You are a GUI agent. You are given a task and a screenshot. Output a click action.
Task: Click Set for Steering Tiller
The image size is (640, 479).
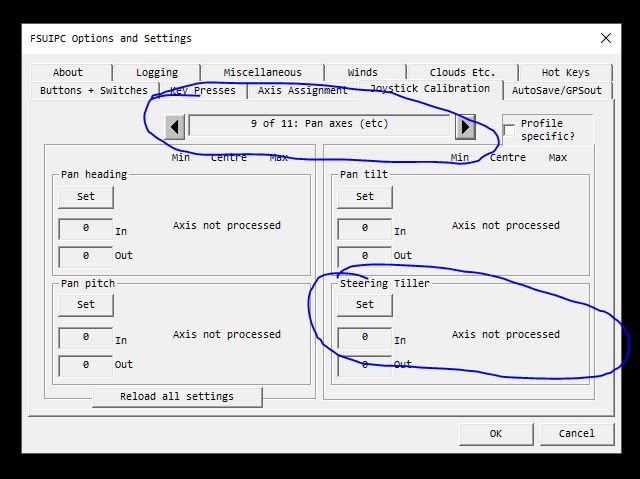point(364,305)
